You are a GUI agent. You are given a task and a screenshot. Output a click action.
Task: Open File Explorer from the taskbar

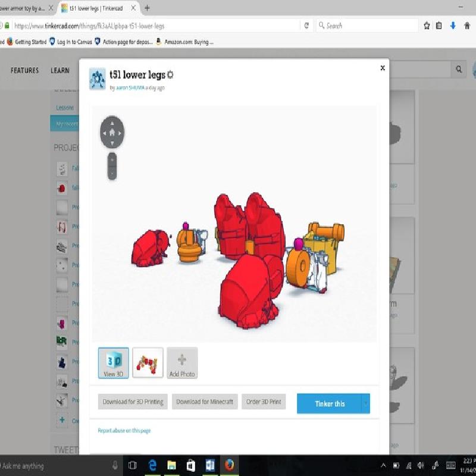[171, 466]
